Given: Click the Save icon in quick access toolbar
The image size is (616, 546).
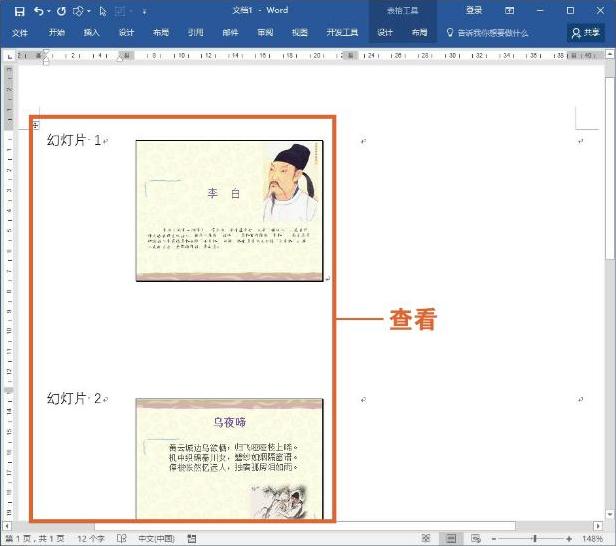Looking at the screenshot, I should pyautogui.click(x=19, y=11).
